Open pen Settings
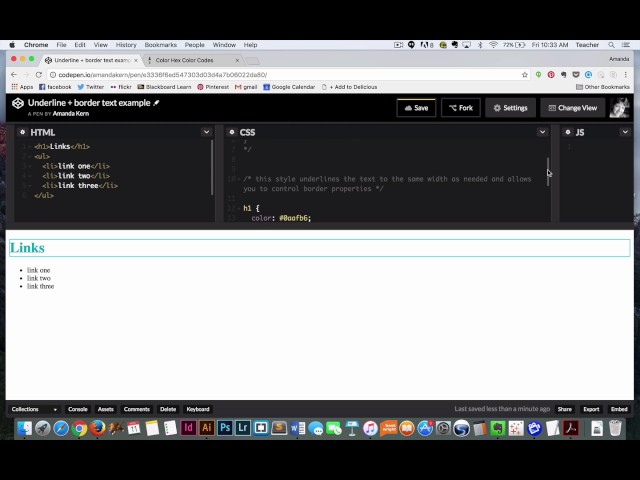 click(x=510, y=108)
